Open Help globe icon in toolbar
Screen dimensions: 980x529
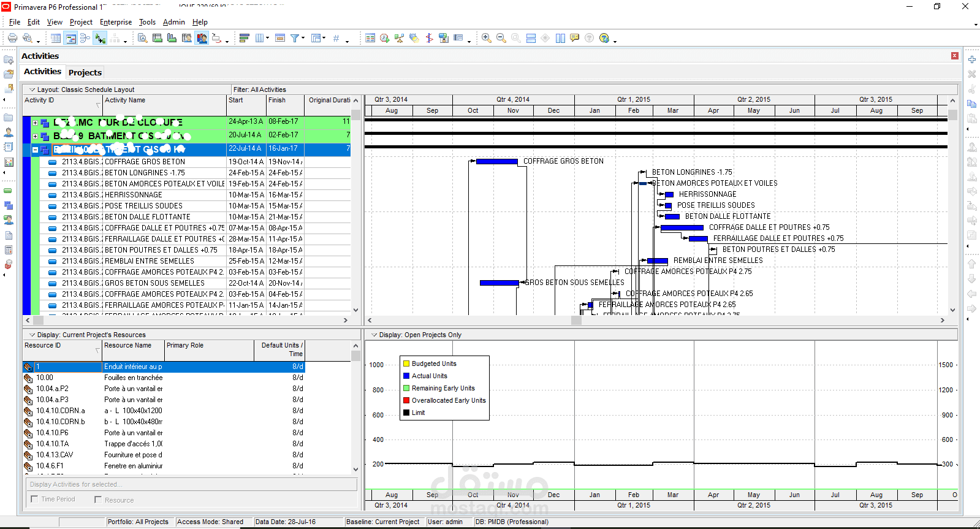pos(604,38)
